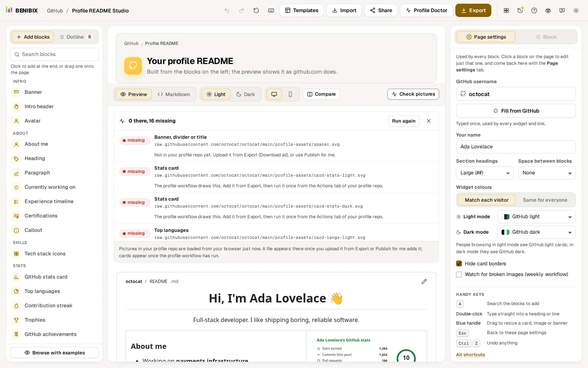
Task: Switch to mobile phone preview
Action: pos(290,94)
